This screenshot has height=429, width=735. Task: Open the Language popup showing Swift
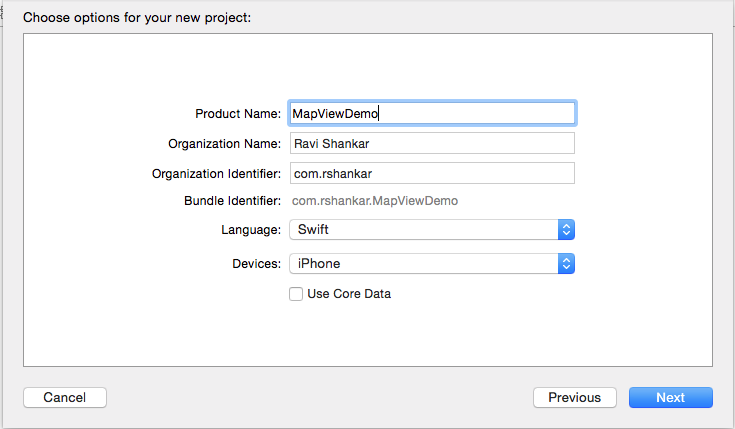tap(432, 230)
